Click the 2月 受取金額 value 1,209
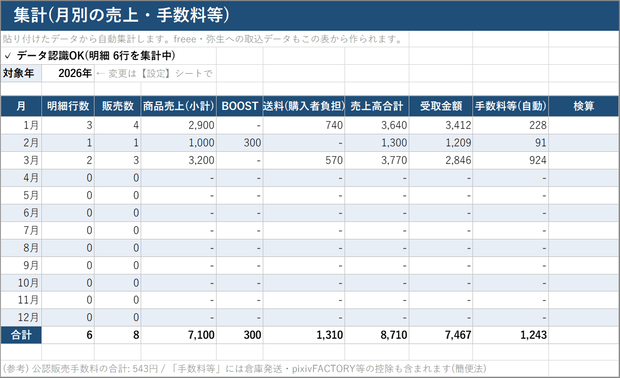The height and width of the screenshot is (378, 620). click(x=458, y=143)
